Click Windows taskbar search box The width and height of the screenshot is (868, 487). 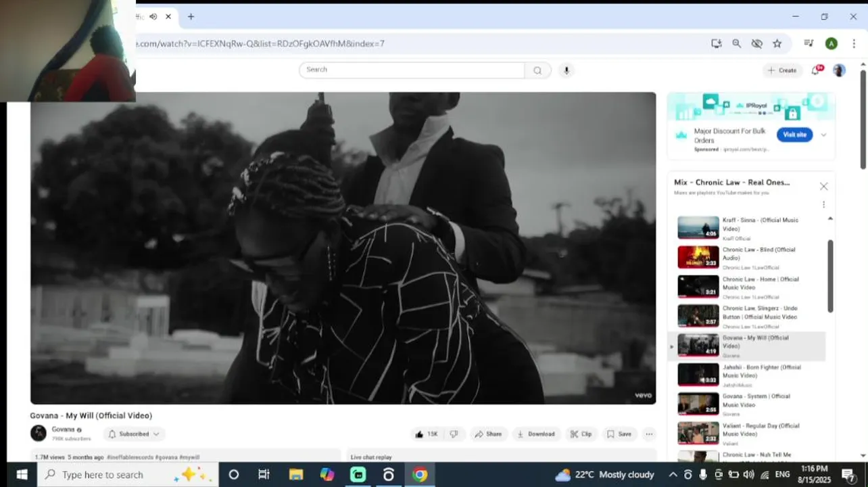[128, 475]
